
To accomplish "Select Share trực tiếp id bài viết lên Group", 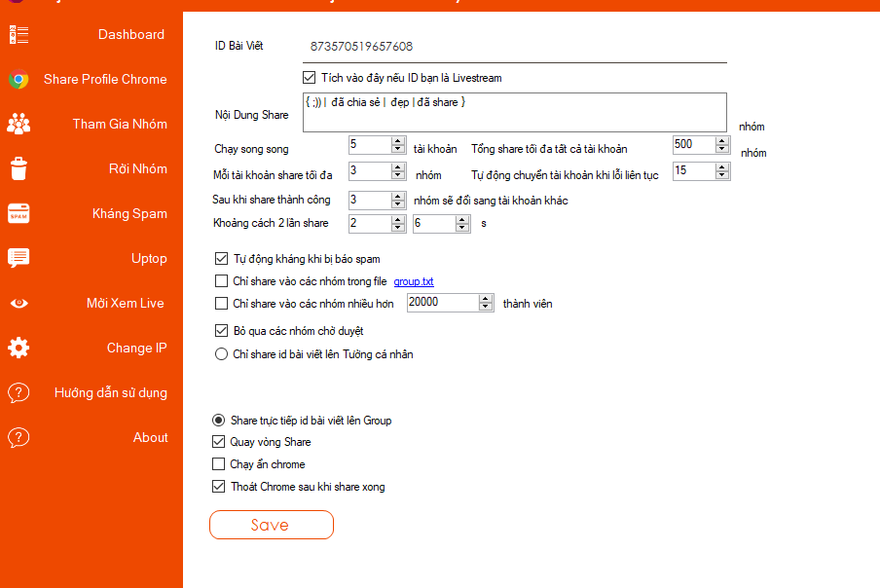I will [x=218, y=420].
